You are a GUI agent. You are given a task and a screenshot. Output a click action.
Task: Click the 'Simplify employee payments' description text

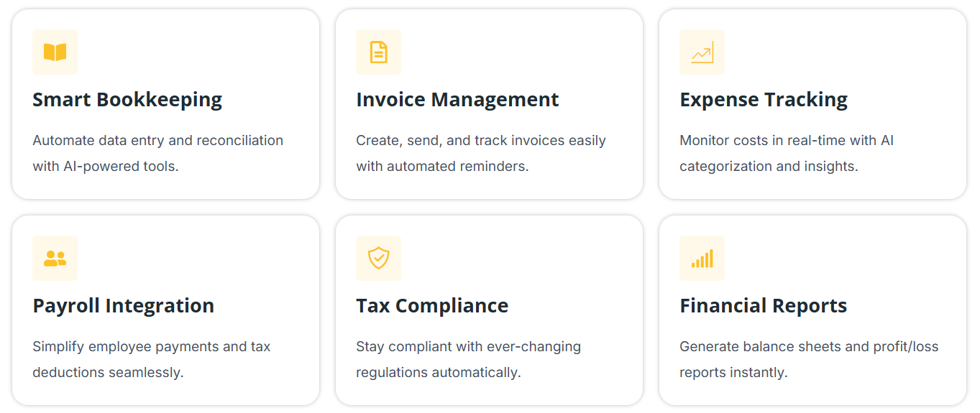coord(151,347)
